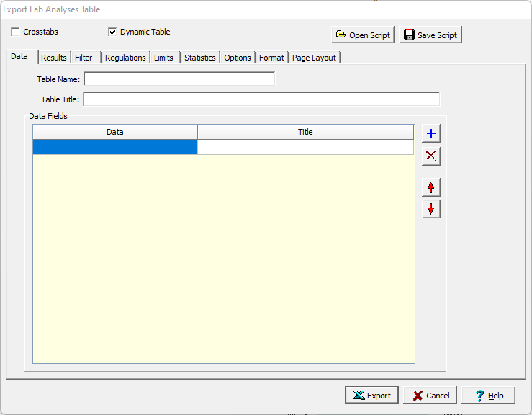Click the empty Title column cell
This screenshot has width=532, height=415.
[305, 147]
